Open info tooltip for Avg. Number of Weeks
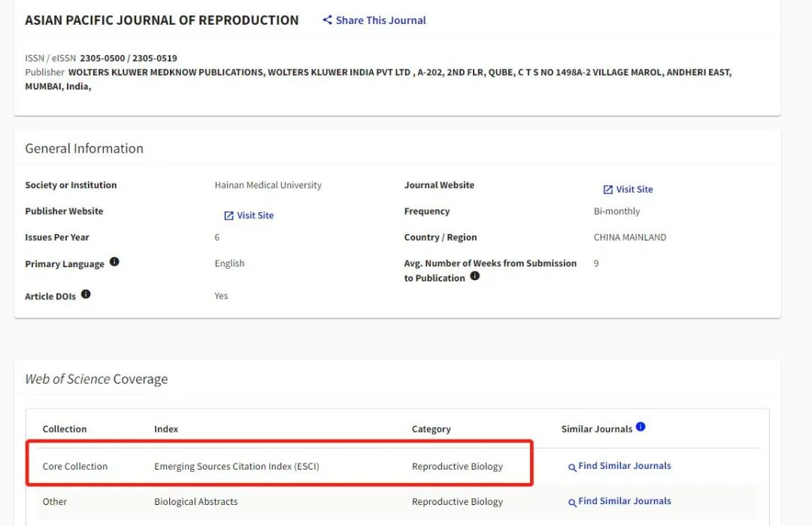 tap(474, 276)
